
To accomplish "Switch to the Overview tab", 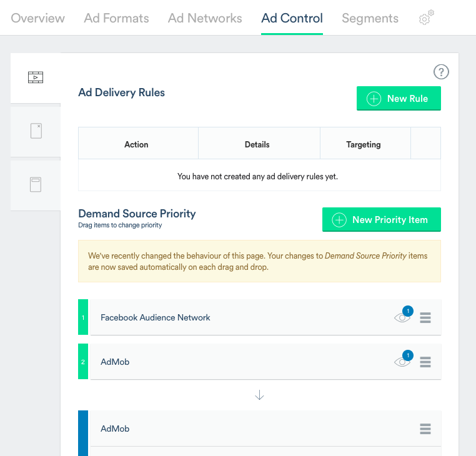I will [x=37, y=18].
